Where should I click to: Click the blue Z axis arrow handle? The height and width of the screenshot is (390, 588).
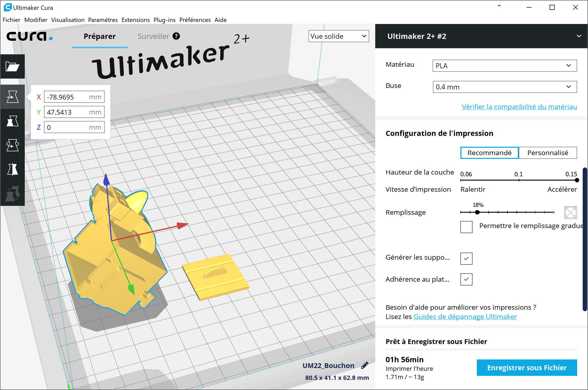[106, 179]
